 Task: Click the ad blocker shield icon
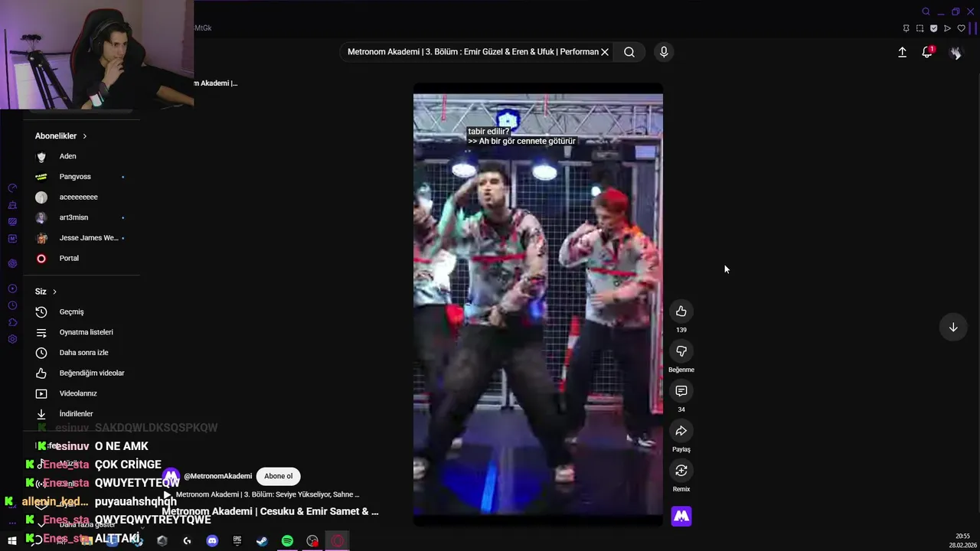coord(933,28)
